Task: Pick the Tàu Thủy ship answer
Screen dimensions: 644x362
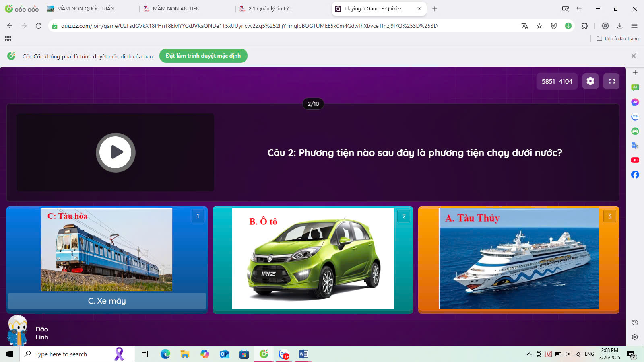Action: [518, 258]
